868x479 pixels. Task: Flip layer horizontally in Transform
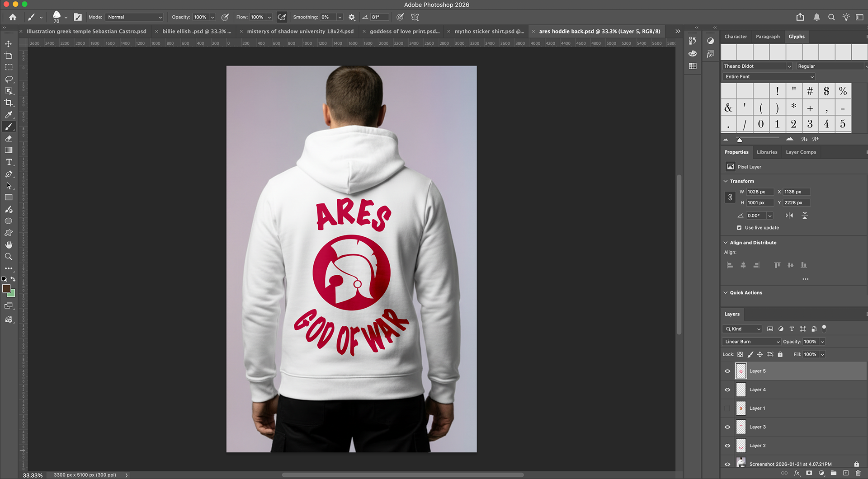click(789, 216)
